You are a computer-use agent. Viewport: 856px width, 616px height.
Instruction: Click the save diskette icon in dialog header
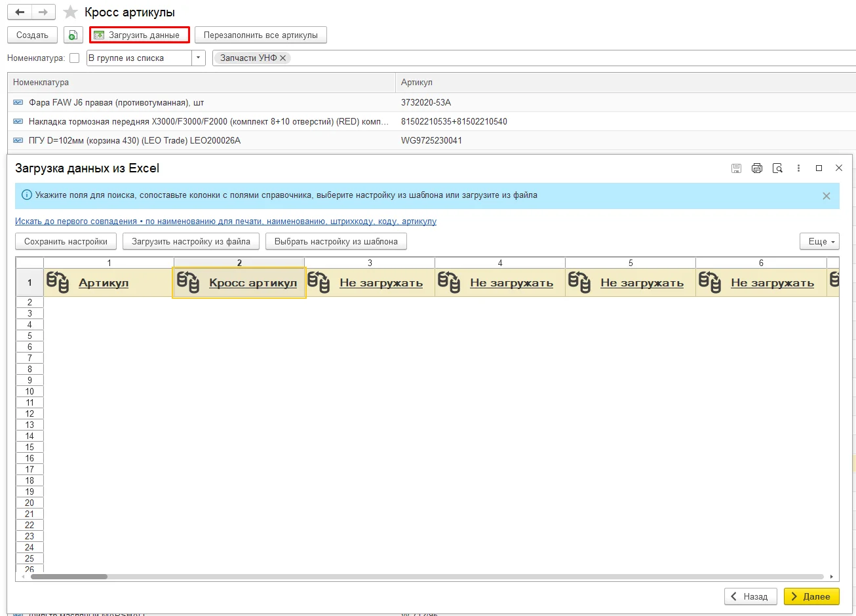point(736,168)
